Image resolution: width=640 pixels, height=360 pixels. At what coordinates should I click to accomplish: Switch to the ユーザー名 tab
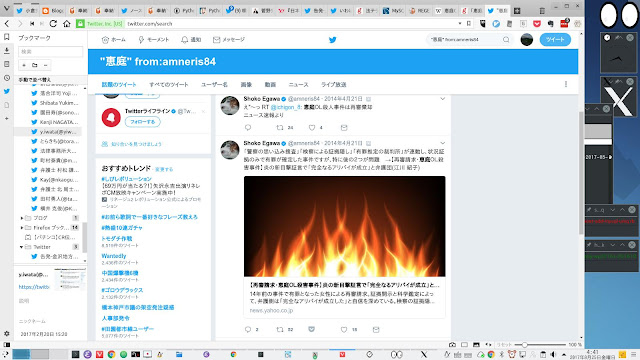click(214, 84)
